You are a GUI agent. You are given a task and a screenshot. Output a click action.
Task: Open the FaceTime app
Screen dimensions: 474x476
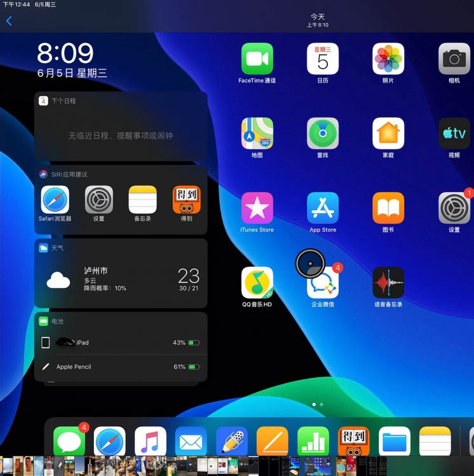257,58
